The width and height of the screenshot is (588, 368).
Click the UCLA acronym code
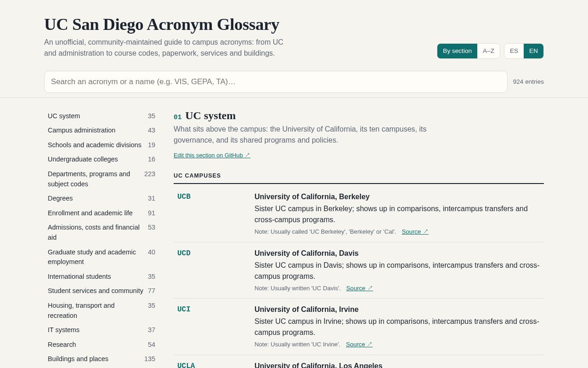(x=186, y=366)
